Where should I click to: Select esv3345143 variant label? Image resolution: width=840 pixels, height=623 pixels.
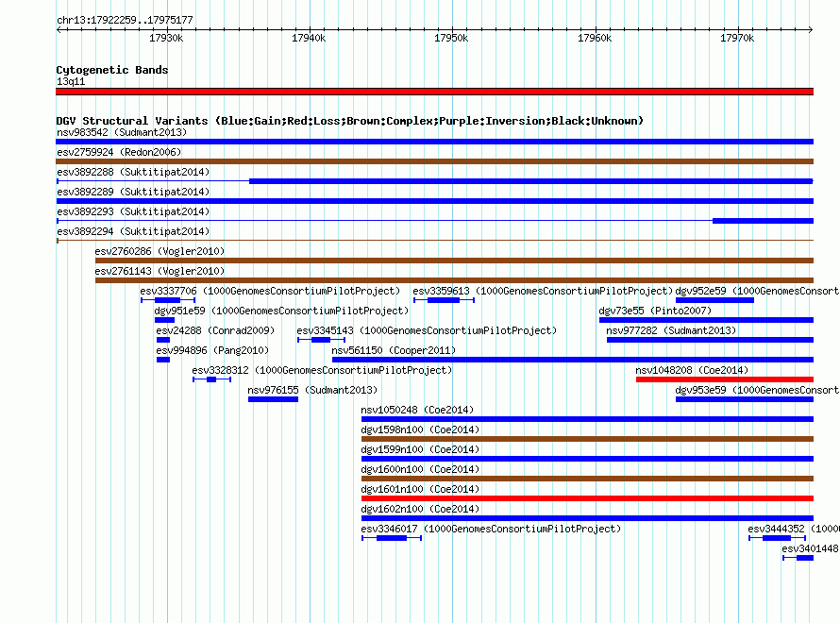(427, 330)
